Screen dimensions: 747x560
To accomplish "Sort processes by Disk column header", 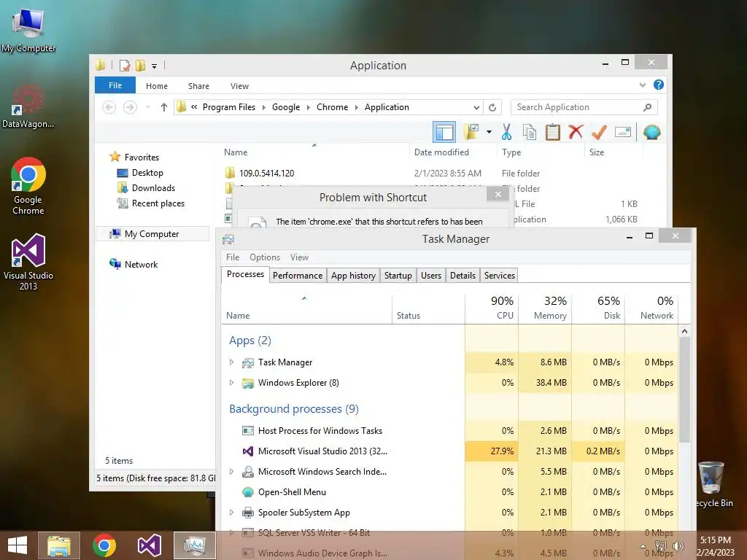I will pos(598,308).
